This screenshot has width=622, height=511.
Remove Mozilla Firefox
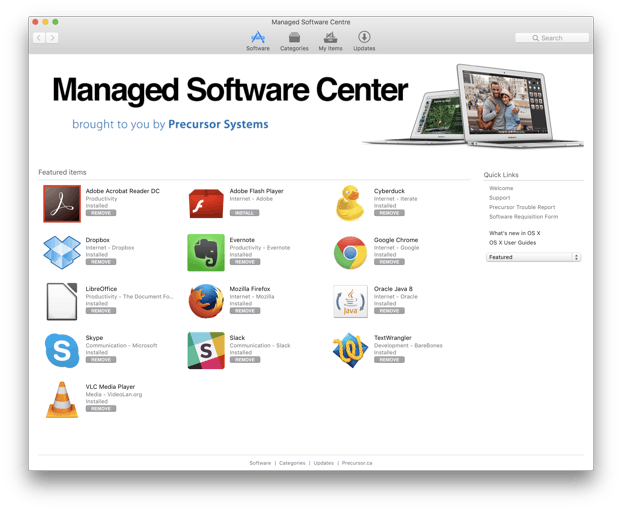(245, 311)
